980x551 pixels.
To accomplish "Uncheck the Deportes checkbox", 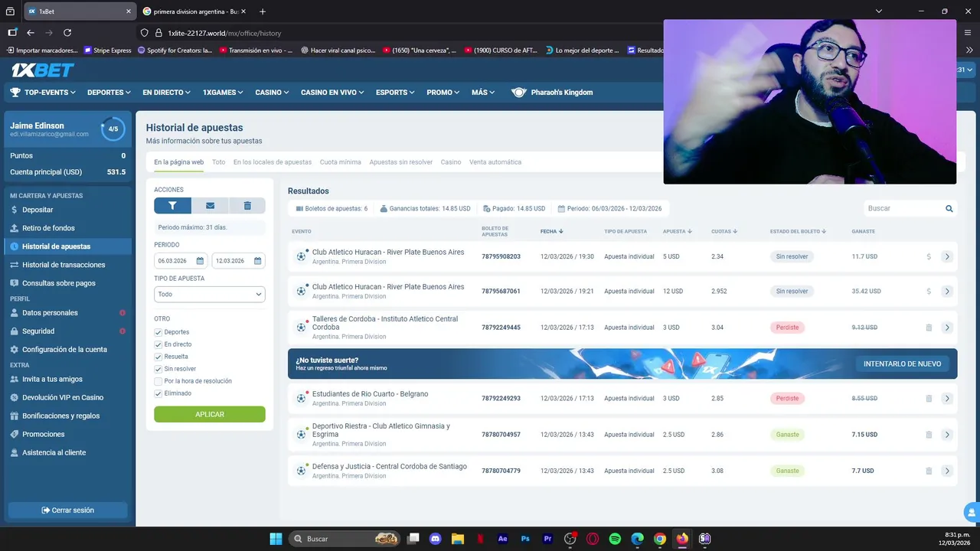I will [158, 332].
